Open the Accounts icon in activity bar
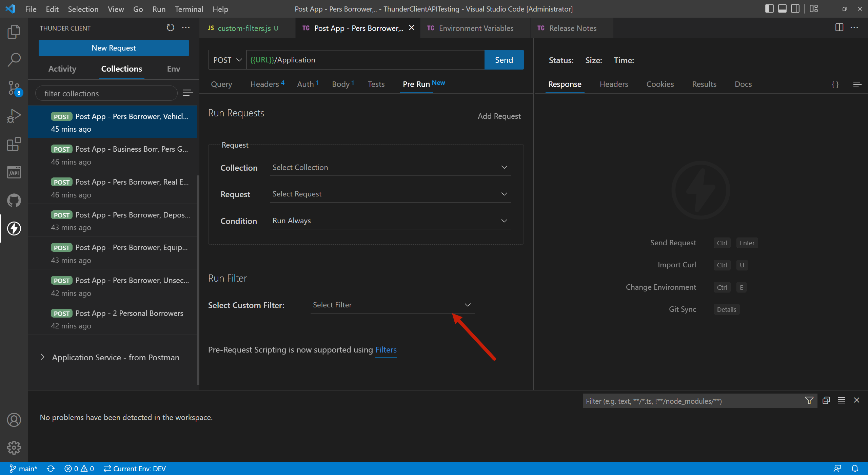The image size is (868, 475). coord(14,420)
